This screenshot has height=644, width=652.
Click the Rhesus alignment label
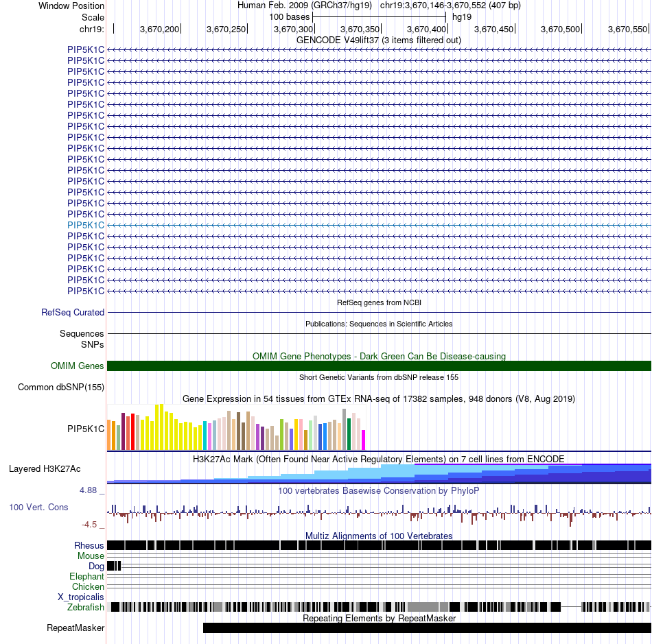89,545
